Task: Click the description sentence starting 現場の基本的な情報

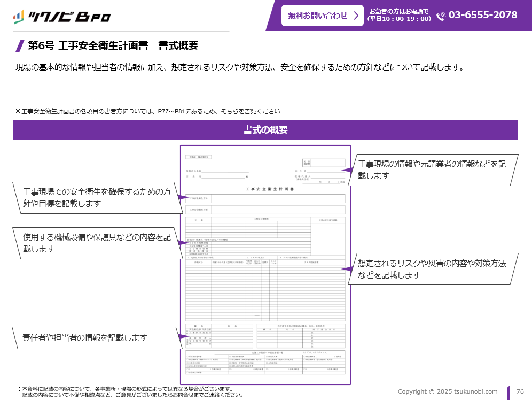Action: pyautogui.click(x=240, y=67)
